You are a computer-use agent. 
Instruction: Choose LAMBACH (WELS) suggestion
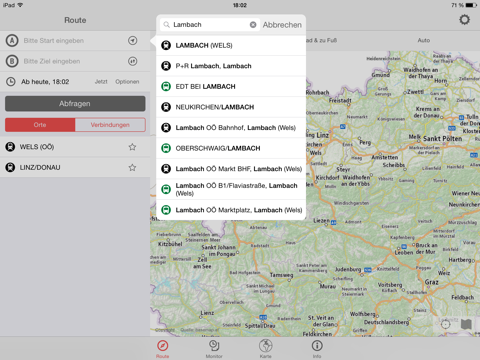coord(231,45)
